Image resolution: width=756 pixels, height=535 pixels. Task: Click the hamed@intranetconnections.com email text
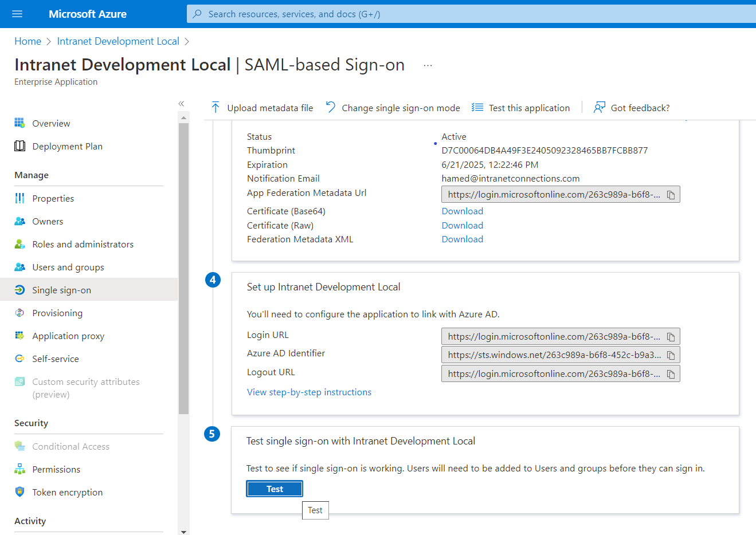tap(510, 178)
